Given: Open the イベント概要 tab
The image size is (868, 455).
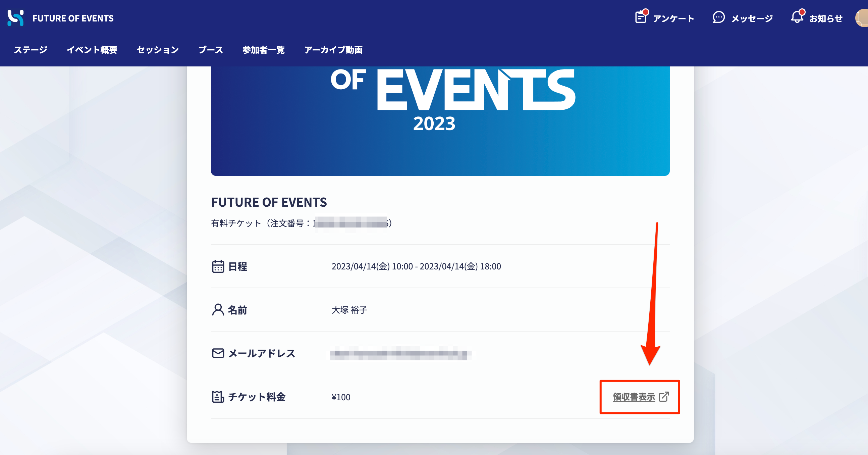Looking at the screenshot, I should point(92,50).
